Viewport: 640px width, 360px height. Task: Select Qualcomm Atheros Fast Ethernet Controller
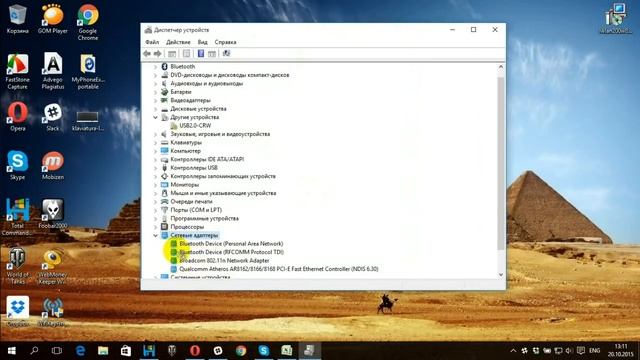coord(279,269)
